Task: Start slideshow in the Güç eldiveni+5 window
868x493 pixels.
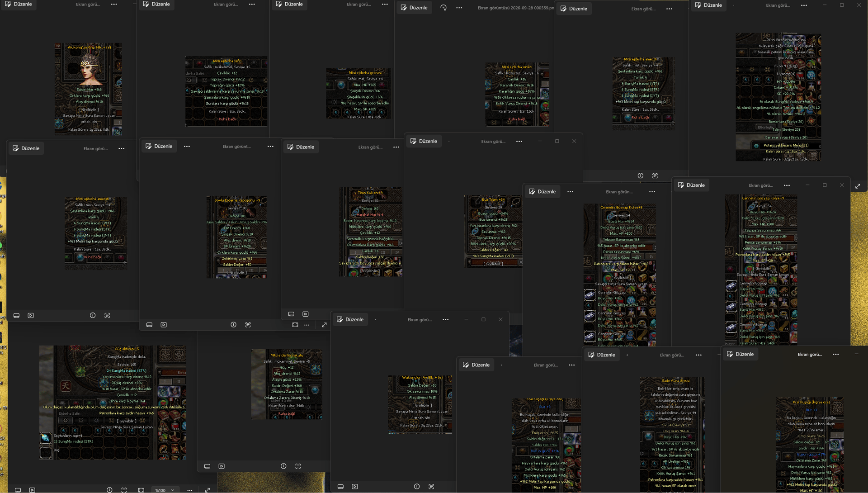Action: point(32,490)
